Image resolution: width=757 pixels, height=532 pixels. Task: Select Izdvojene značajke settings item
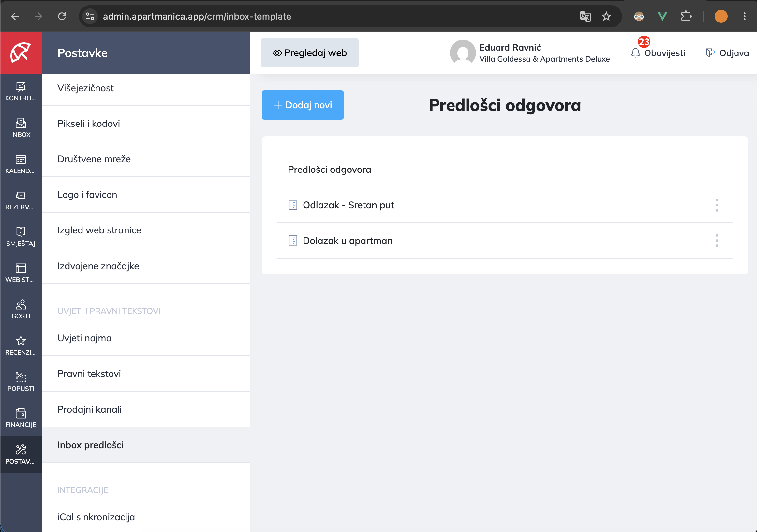pyautogui.click(x=146, y=266)
